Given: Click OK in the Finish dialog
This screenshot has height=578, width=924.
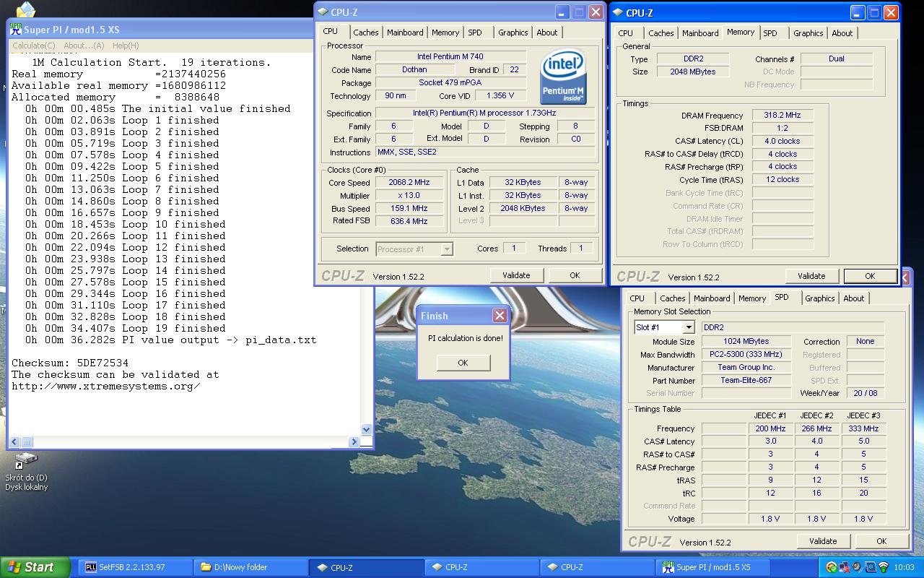Looking at the screenshot, I should [x=463, y=363].
